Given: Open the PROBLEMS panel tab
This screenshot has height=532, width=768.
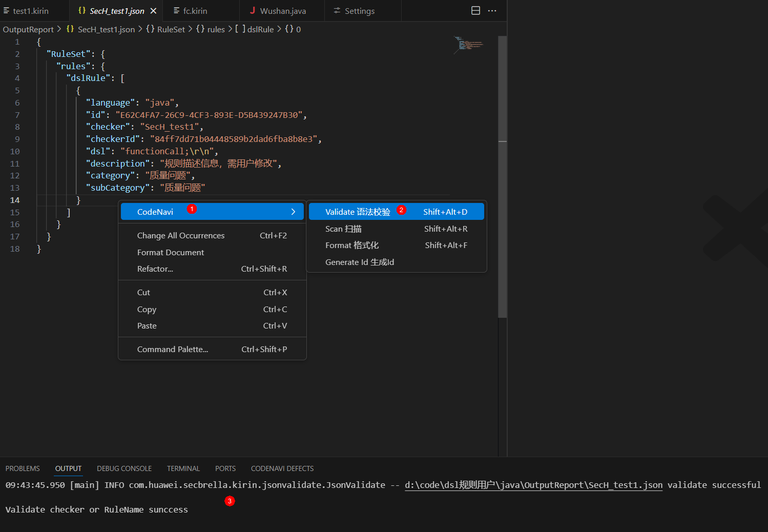Looking at the screenshot, I should [23, 468].
